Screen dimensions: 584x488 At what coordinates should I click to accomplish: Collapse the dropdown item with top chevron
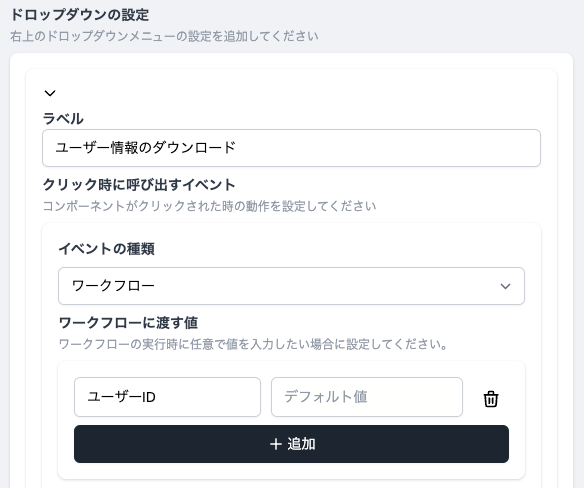click(50, 93)
